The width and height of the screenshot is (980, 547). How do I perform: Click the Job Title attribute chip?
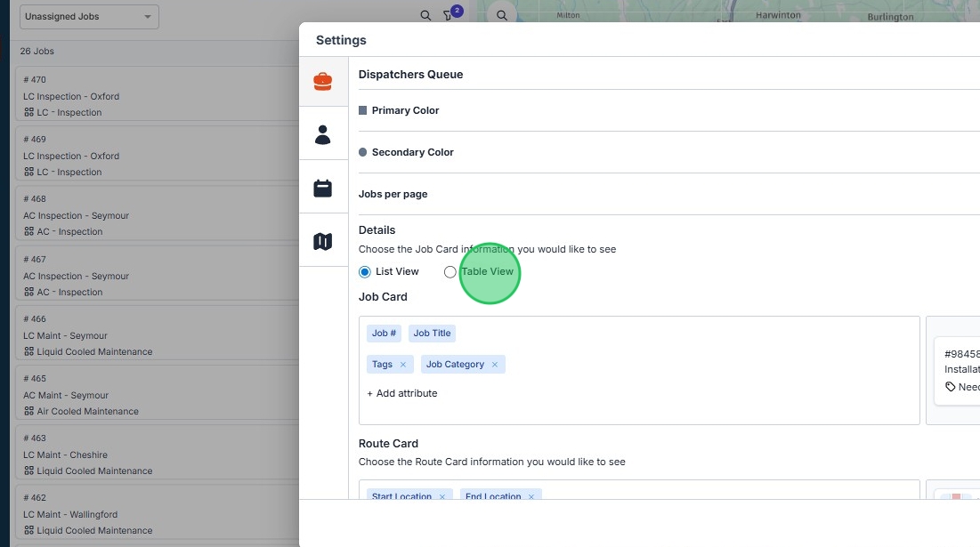(x=432, y=334)
